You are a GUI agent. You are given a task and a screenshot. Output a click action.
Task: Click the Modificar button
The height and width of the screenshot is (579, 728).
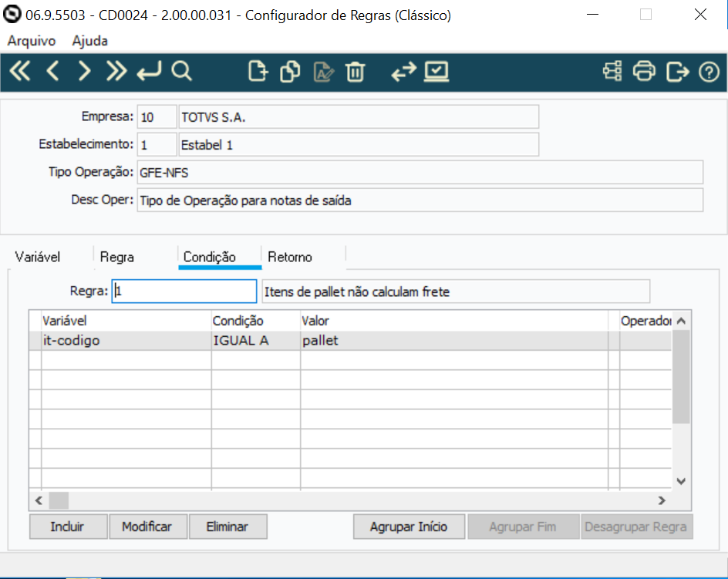pyautogui.click(x=147, y=527)
